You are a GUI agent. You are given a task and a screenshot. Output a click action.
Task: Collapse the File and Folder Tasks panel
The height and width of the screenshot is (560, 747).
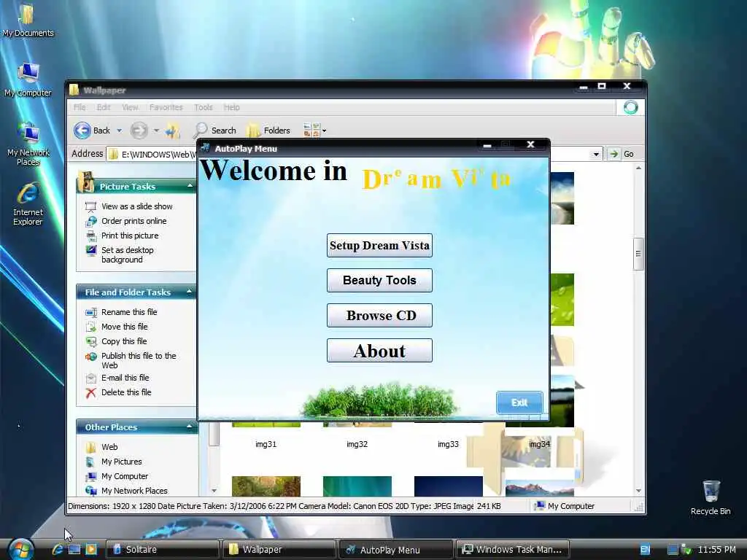(189, 292)
